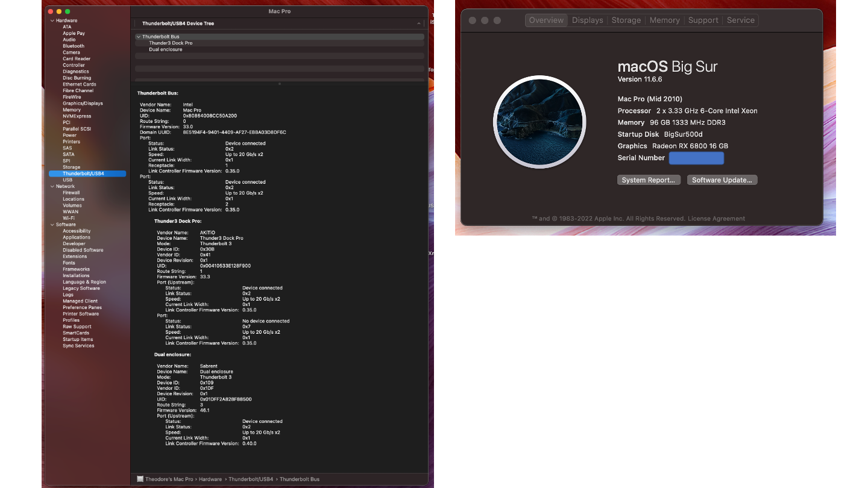The height and width of the screenshot is (488, 868).
Task: Click the Radeon RX 6800 16 GB text
Action: [690, 146]
